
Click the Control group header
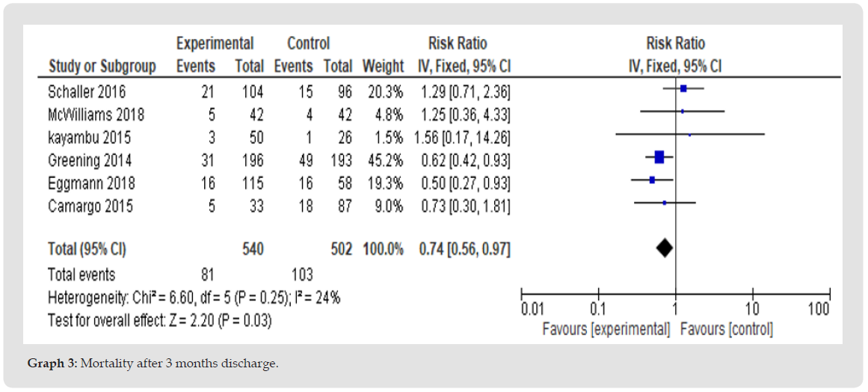(x=308, y=43)
